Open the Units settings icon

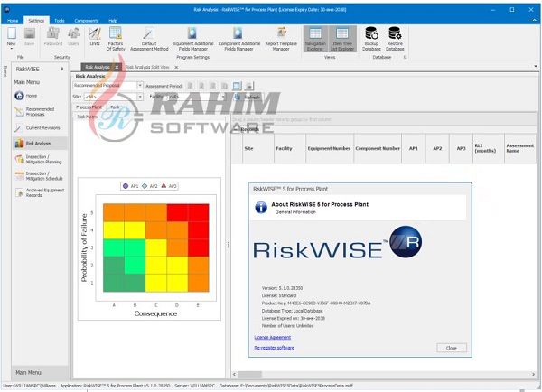(x=95, y=37)
